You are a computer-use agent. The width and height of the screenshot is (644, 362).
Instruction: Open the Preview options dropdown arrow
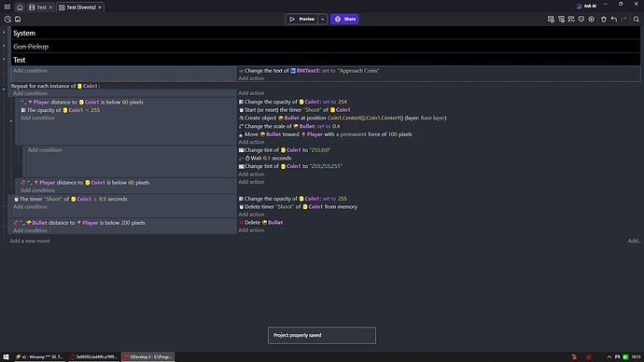pos(322,19)
